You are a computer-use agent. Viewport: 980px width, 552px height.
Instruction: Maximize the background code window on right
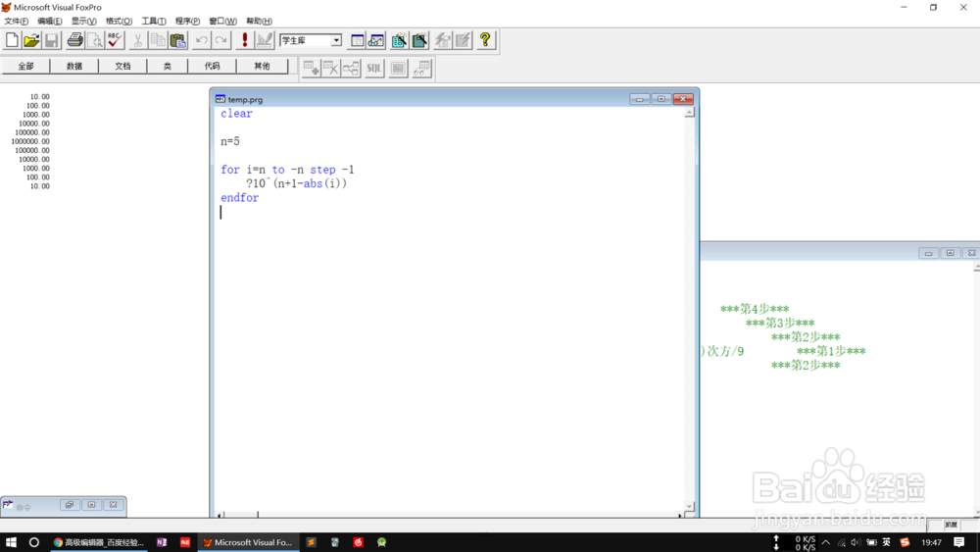tap(950, 253)
